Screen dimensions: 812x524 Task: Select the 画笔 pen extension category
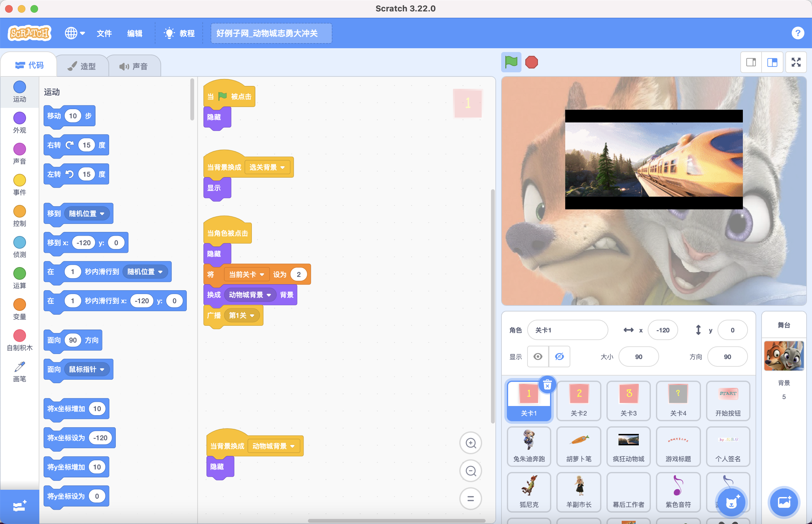click(x=19, y=371)
